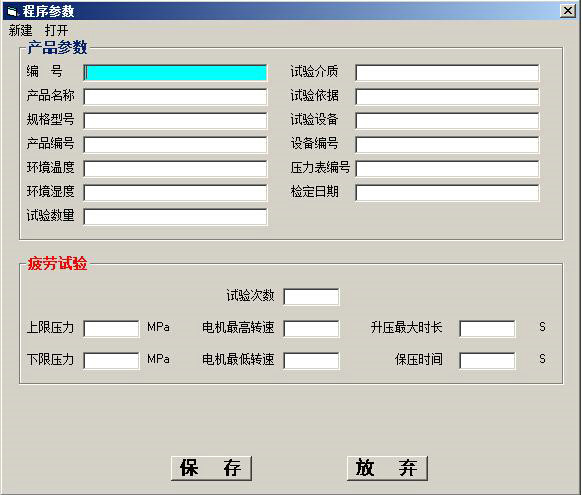Image resolution: width=582 pixels, height=495 pixels.
Task: Click the 检定日期 text field
Action: tap(447, 193)
